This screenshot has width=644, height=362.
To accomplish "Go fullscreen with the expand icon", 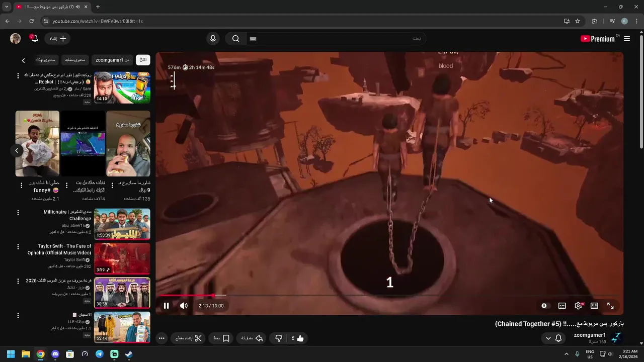I will [610, 306].
